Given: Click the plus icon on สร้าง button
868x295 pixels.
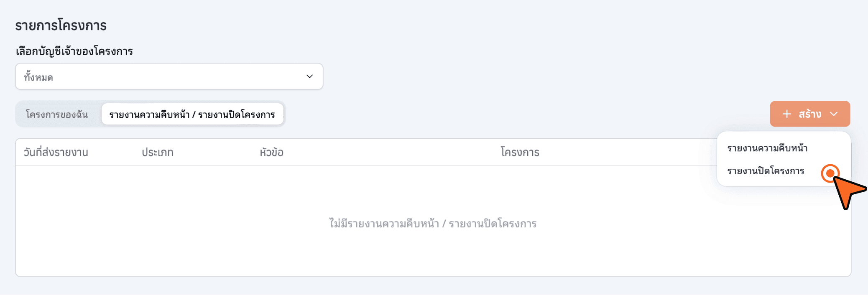Looking at the screenshot, I should 786,114.
